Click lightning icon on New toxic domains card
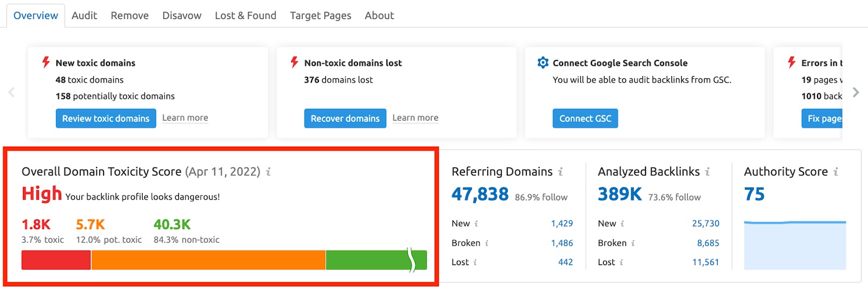 (x=46, y=62)
